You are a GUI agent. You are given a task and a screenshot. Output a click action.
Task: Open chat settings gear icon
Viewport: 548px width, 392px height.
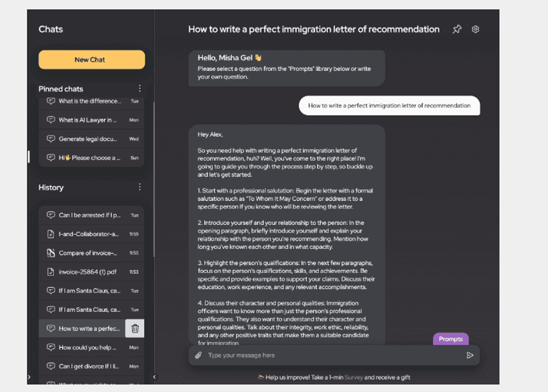point(475,29)
